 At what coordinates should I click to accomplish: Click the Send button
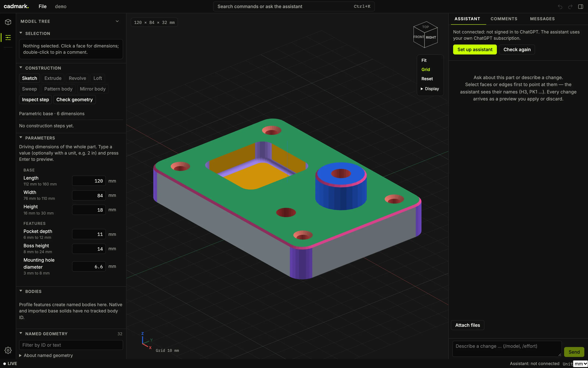point(574,352)
